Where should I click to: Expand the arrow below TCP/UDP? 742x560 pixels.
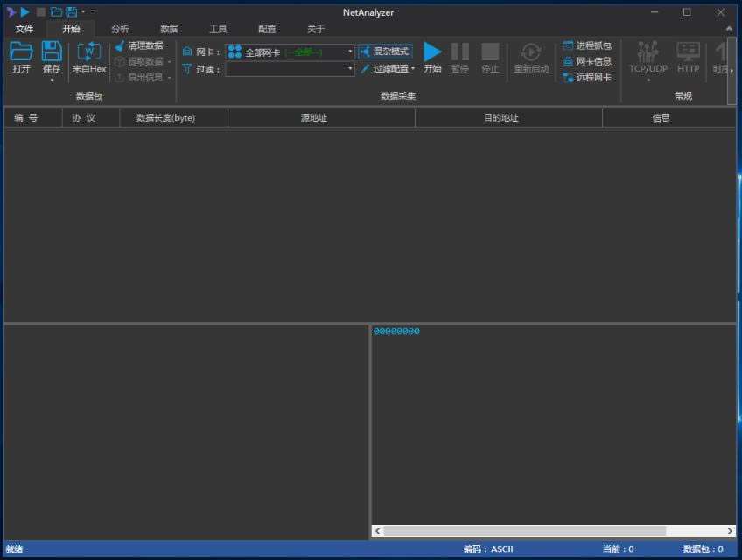[648, 80]
